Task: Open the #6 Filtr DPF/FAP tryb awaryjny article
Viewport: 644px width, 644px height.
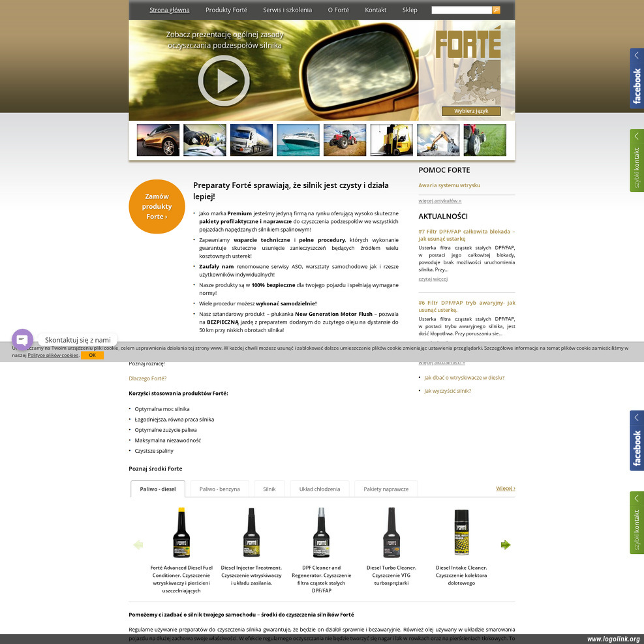Action: (467, 307)
